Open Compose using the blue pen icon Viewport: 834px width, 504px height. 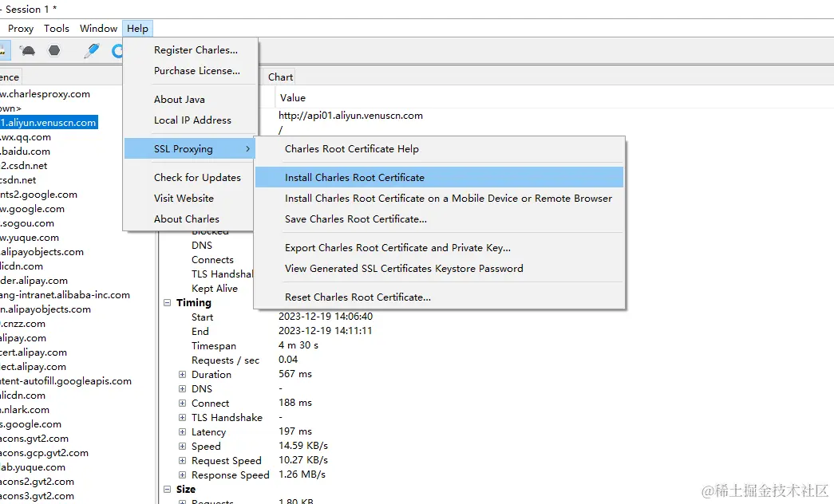[x=92, y=50]
